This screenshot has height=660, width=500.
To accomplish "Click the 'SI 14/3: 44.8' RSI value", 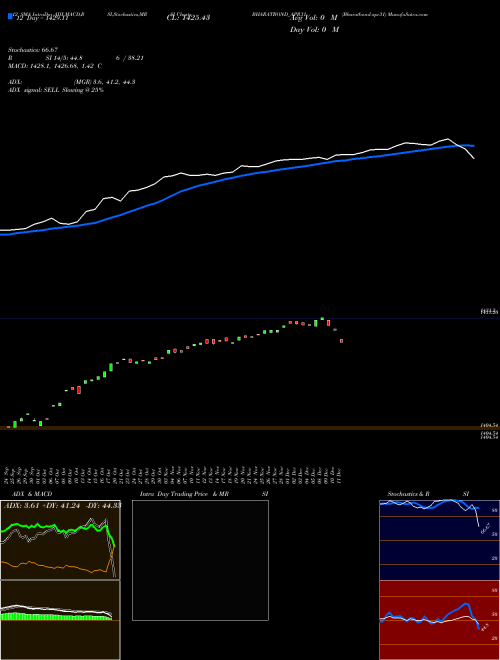I will tap(64, 58).
